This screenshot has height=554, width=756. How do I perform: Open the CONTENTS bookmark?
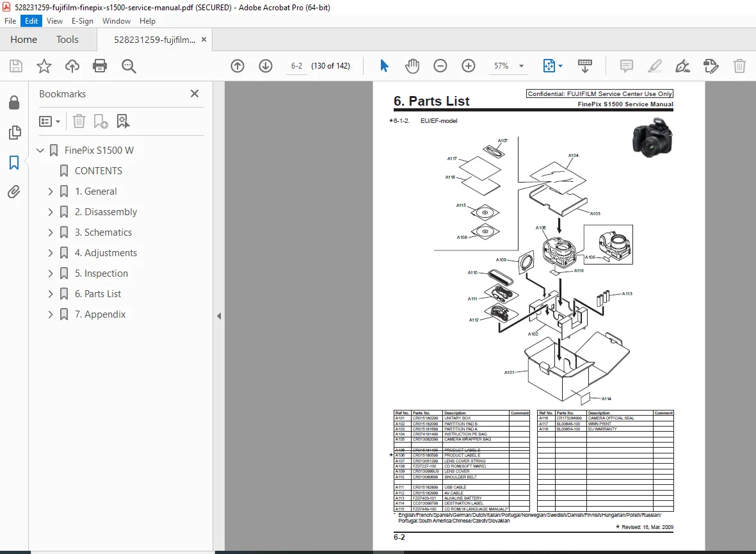click(99, 171)
